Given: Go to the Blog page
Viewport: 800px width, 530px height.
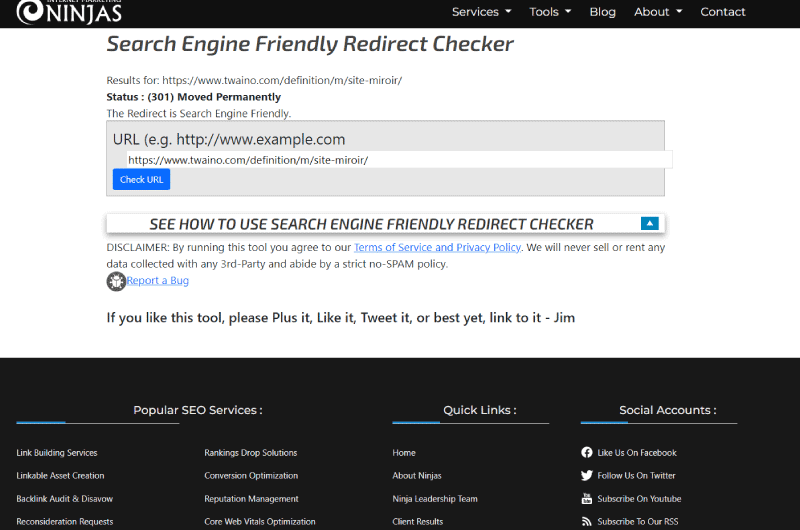Looking at the screenshot, I should pyautogui.click(x=603, y=12).
